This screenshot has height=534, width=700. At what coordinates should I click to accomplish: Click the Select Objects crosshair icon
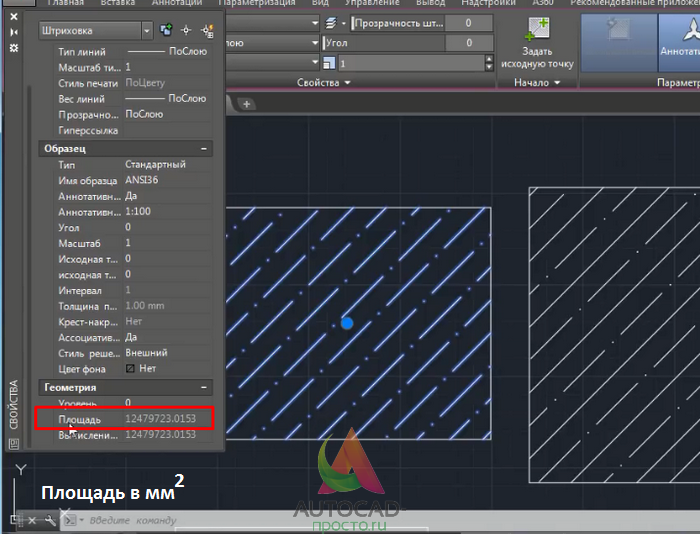(x=186, y=30)
